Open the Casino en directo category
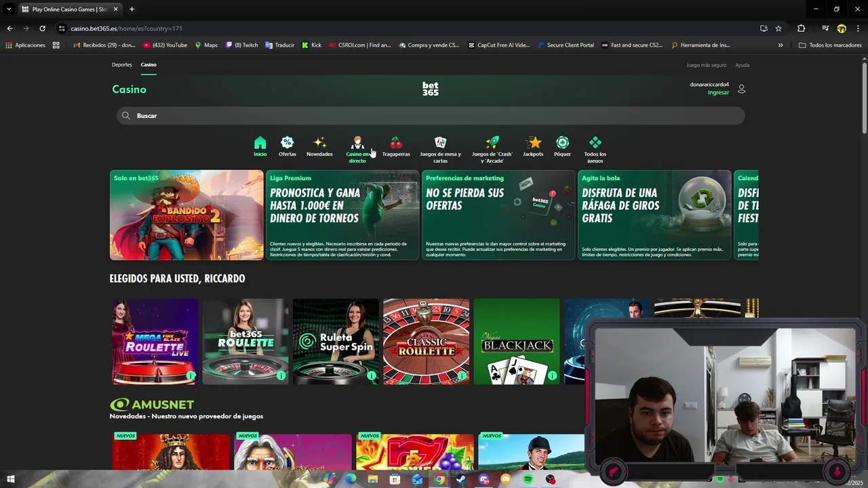Viewport: 868px width, 488px height. (x=357, y=149)
